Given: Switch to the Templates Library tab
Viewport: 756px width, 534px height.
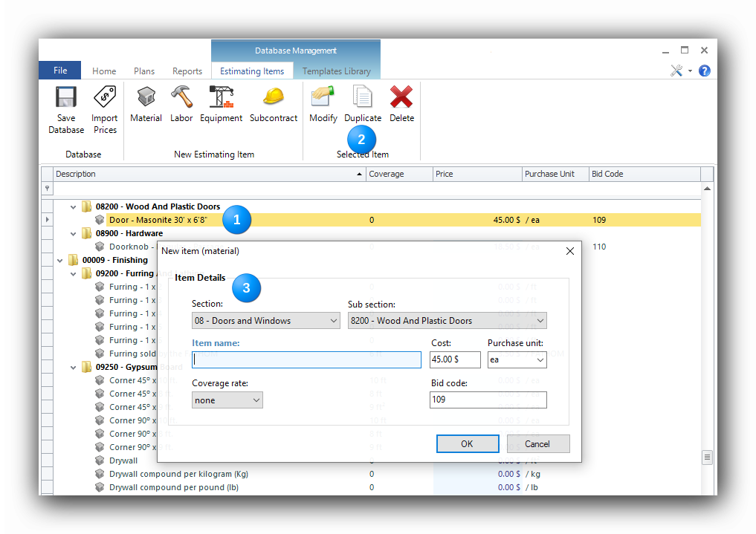Looking at the screenshot, I should 336,71.
